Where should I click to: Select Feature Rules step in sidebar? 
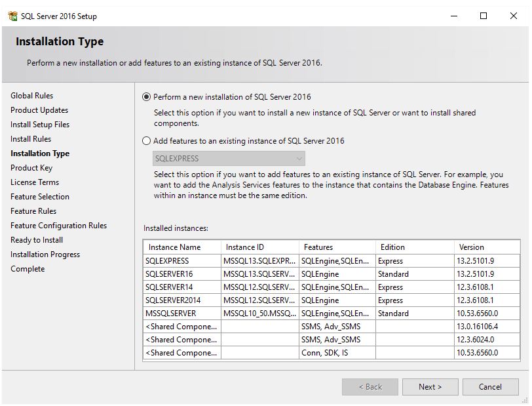point(33,211)
